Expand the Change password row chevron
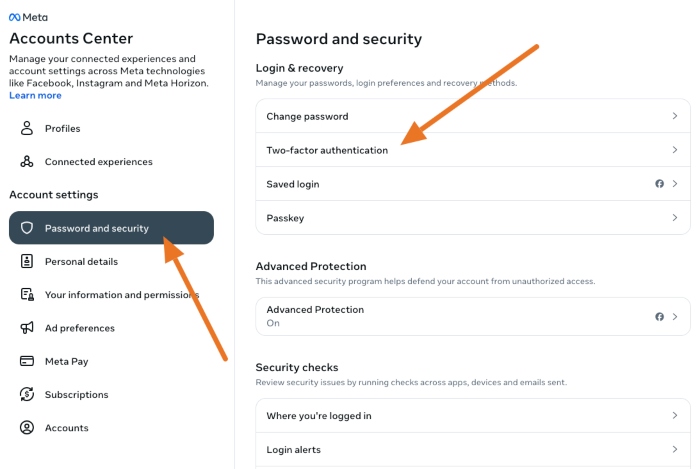 (675, 116)
